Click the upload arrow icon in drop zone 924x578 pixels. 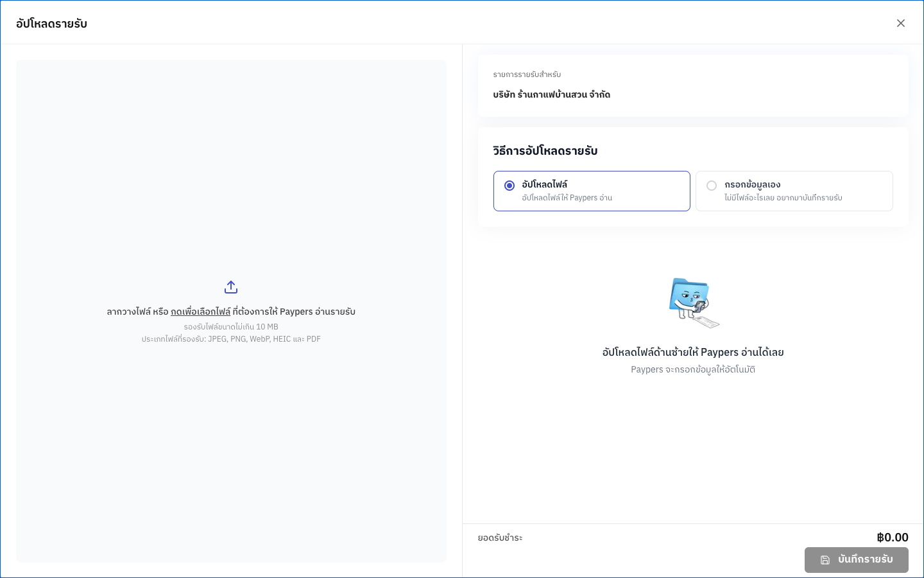[231, 287]
